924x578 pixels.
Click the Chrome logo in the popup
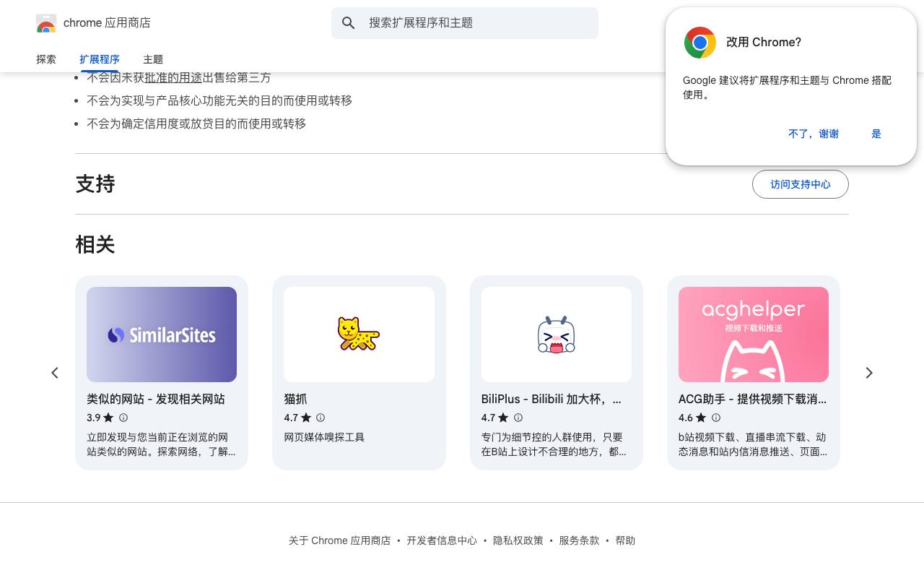pyautogui.click(x=700, y=43)
